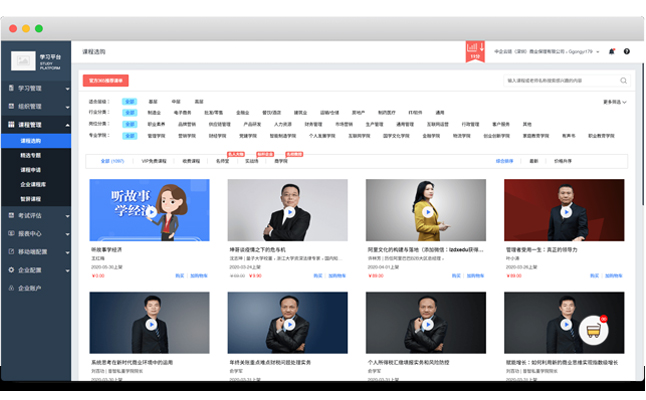The image size is (646, 400).
Task: Expand the 报表中心 menu arrow
Action: [x=67, y=234]
